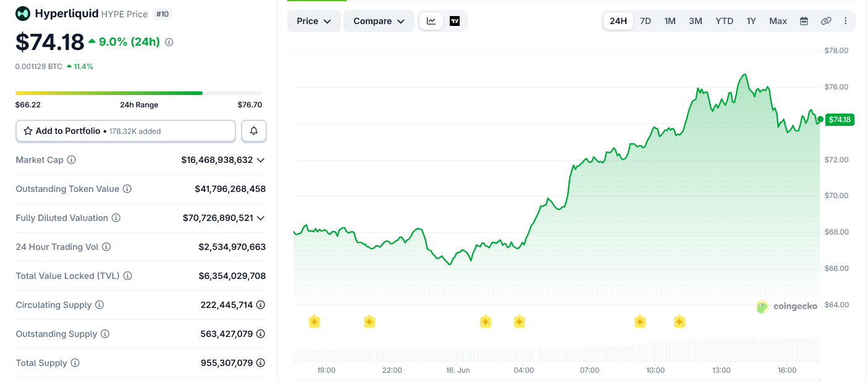Viewport: 868px width, 382px height.
Task: Click the 11.4% BTC change text
Action: point(83,66)
